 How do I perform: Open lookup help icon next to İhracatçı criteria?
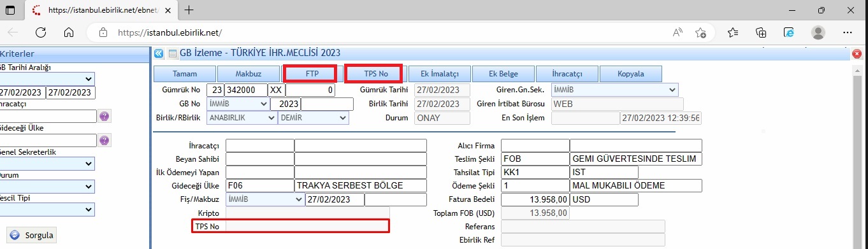tap(105, 116)
